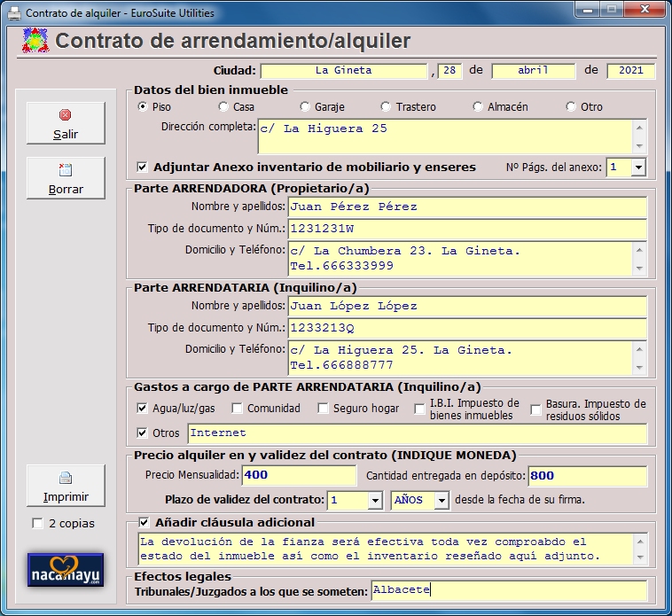Screen dimensions: 672x616
Task: Click the Tribunales/Juzgados field with Albacete
Action: coord(508,589)
